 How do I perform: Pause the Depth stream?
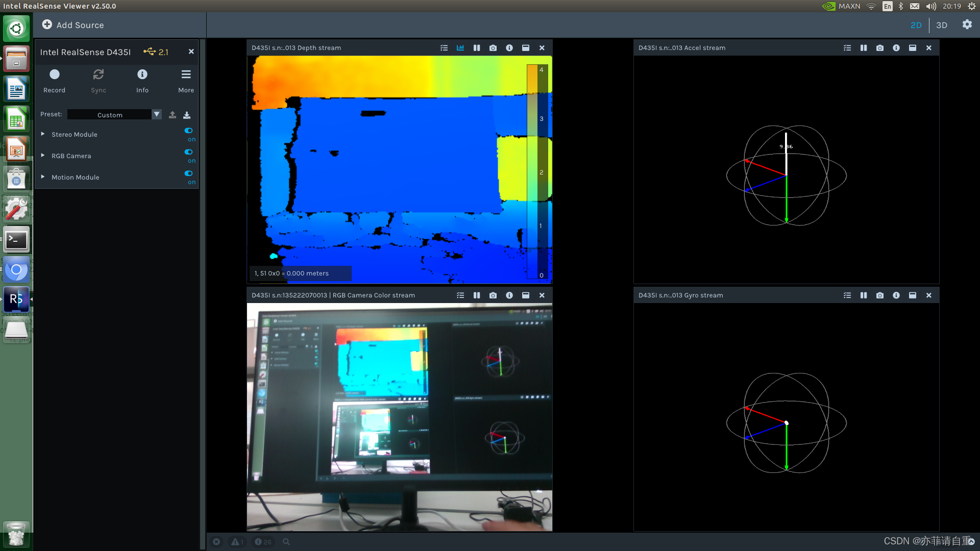pos(476,47)
